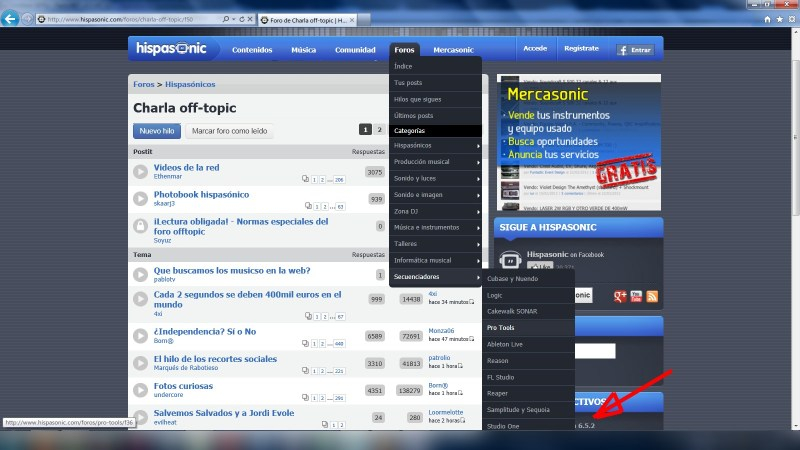The height and width of the screenshot is (450, 800).
Task: Open the Música nav menu
Action: [x=304, y=50]
